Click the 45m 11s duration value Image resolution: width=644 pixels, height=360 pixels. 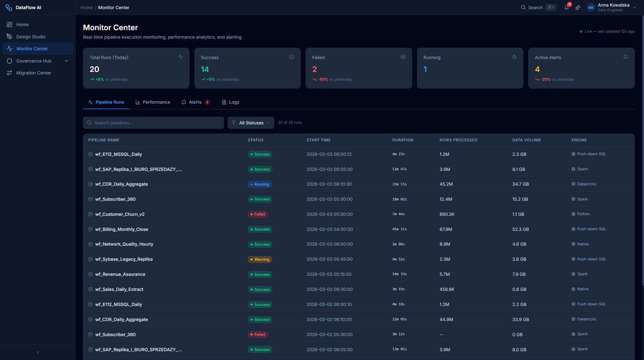(399, 229)
